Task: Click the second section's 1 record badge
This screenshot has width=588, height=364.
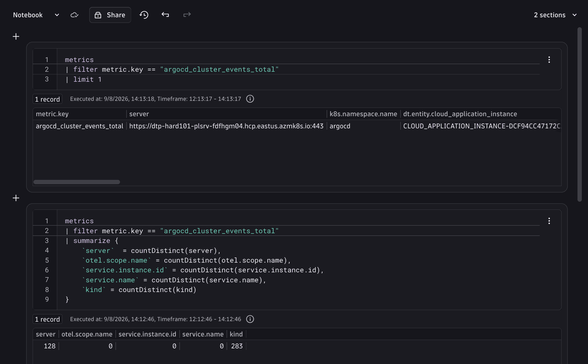Action: (47, 319)
